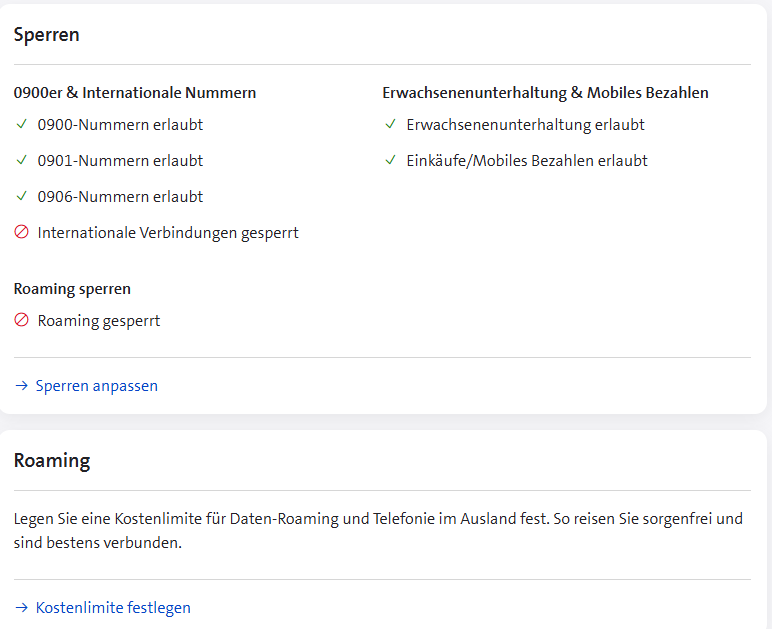Click the checkmark icon next to 0901-Nummern
Viewport: 772px width, 629px height.
pyautogui.click(x=22, y=161)
